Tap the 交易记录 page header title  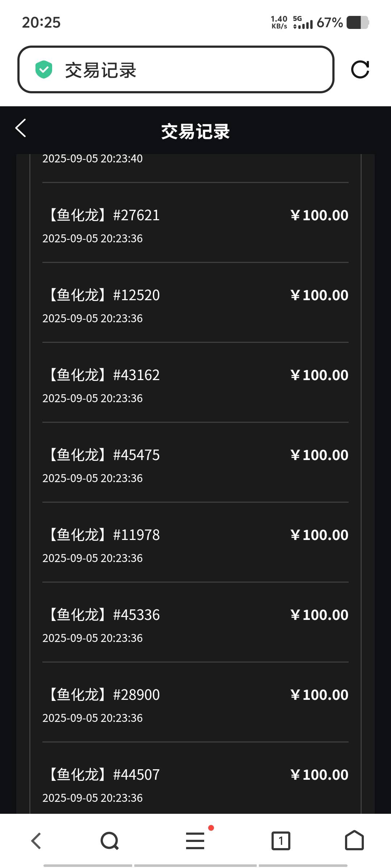pos(195,131)
